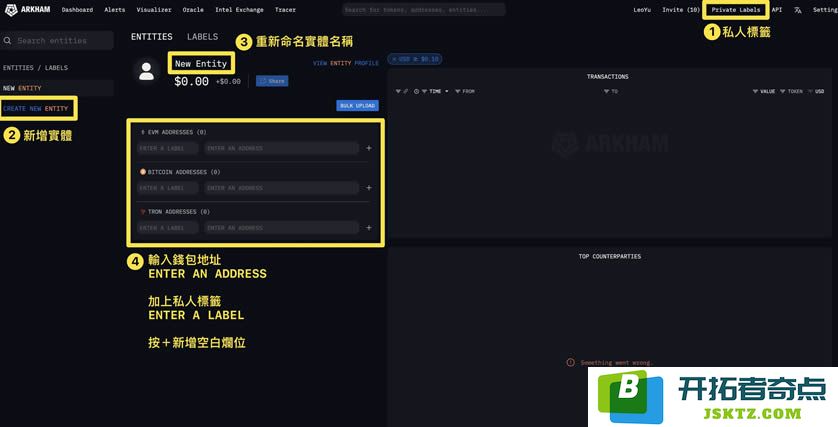
Task: Click the Tron icon beside TRON ADDRESSES
Action: click(143, 212)
